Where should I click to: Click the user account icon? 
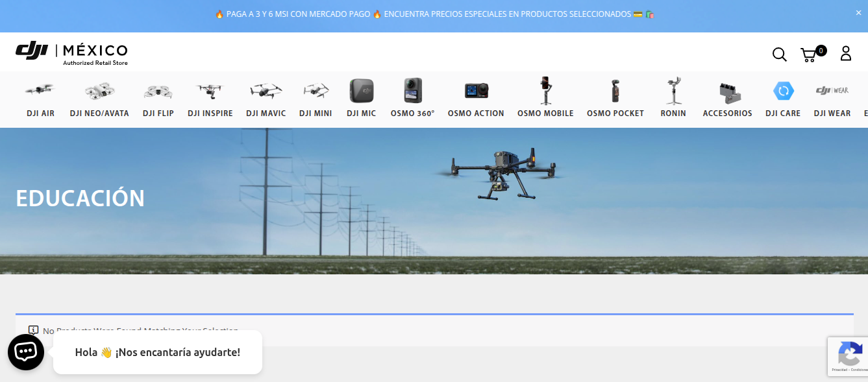click(845, 53)
